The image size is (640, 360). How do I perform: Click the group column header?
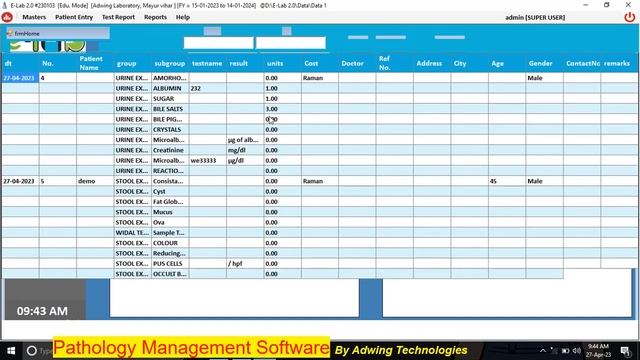[132, 63]
